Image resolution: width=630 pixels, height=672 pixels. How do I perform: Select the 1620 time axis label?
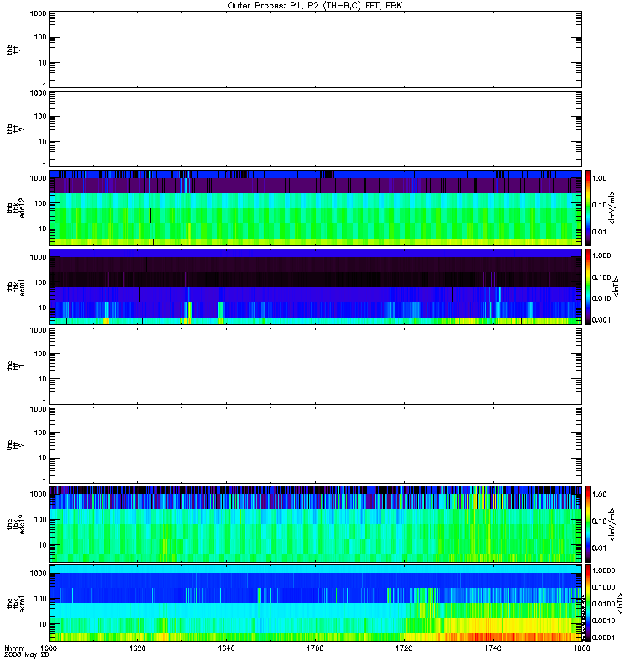[137, 648]
